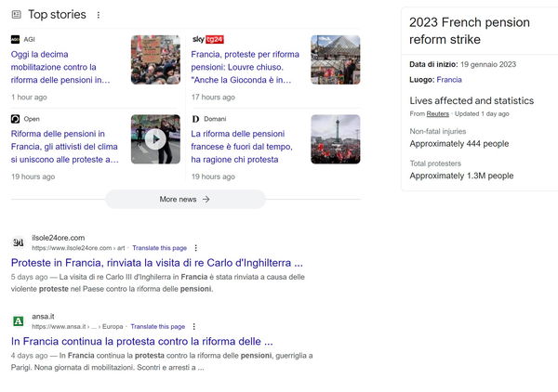Open the Louvre pyramid thumbnail image
The width and height of the screenshot is (558, 392).
click(336, 59)
